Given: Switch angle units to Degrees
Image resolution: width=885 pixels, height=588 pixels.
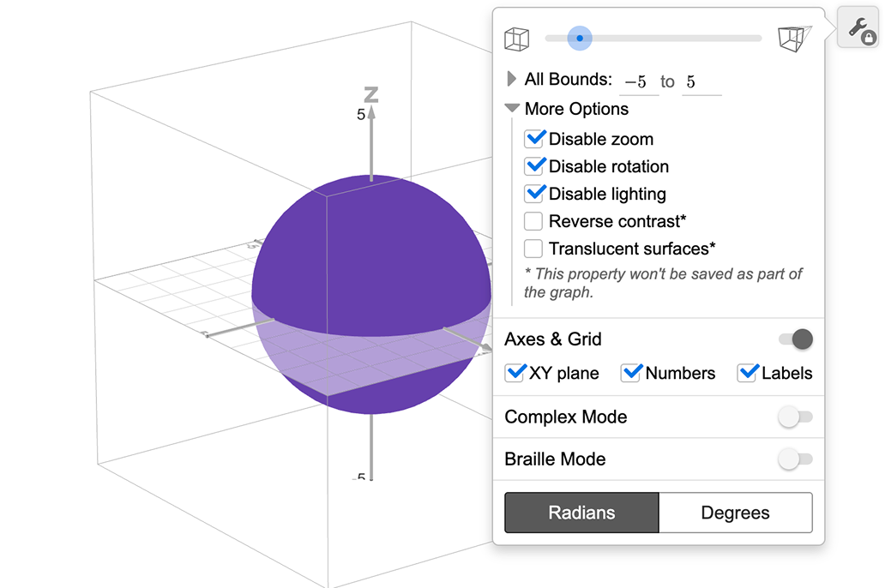Looking at the screenshot, I should tap(735, 513).
